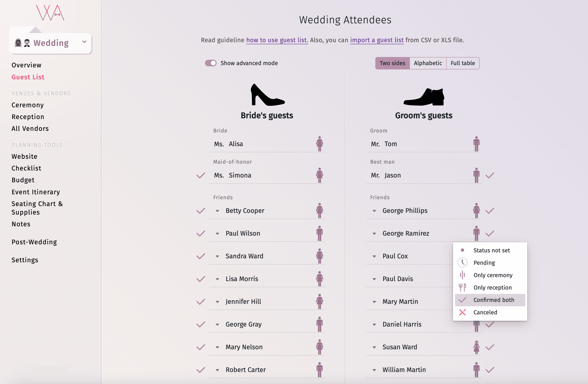Open the how to use guest list link

pos(277,40)
